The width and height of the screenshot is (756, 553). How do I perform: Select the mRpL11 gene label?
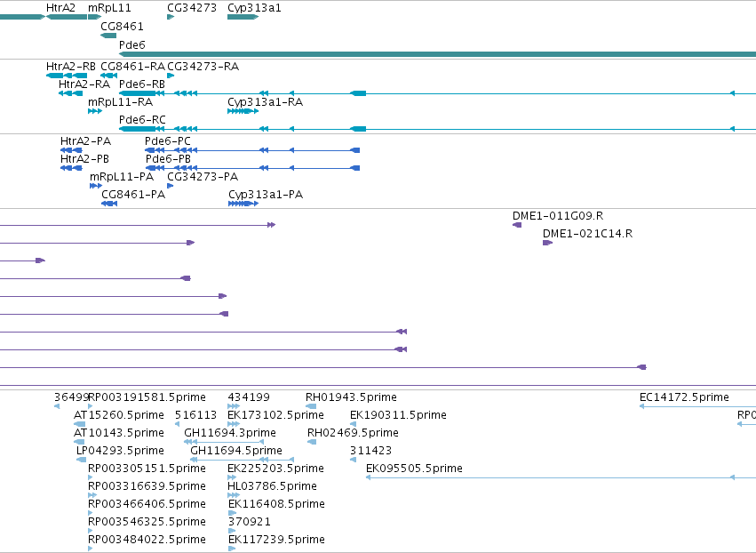point(109,8)
